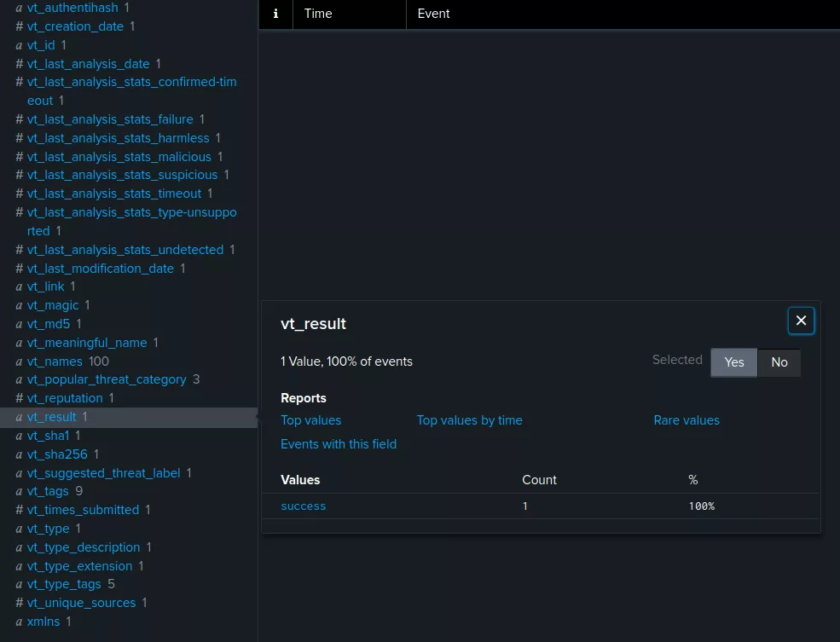840x642 pixels.
Task: Select the vt_tags field
Action: [49, 491]
